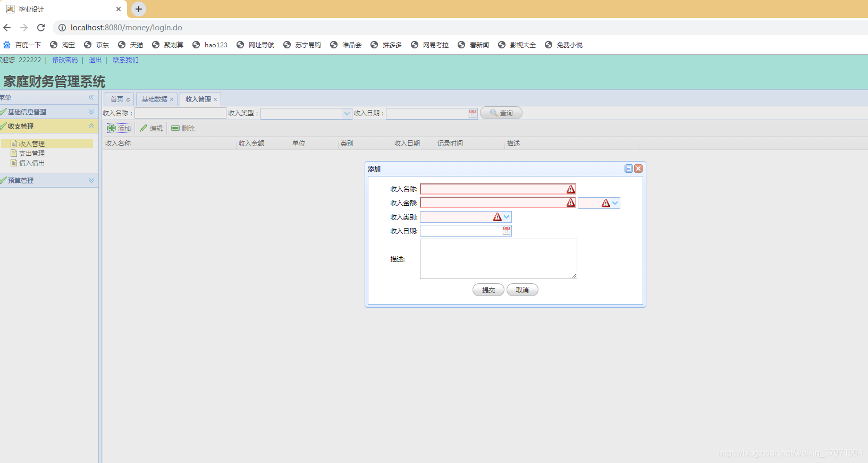Close the 基础数据 tab
This screenshot has height=463, width=868.
pyautogui.click(x=172, y=99)
